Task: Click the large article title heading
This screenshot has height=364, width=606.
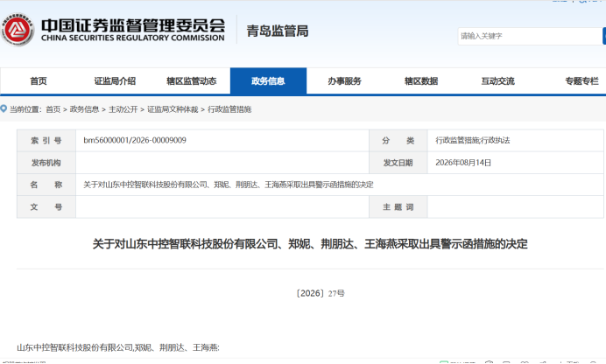Action: point(310,244)
